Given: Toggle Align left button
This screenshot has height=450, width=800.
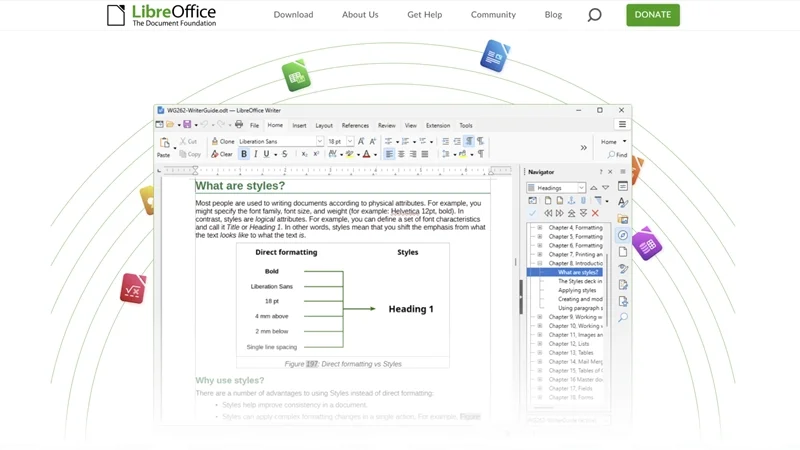Looking at the screenshot, I should 389,154.
